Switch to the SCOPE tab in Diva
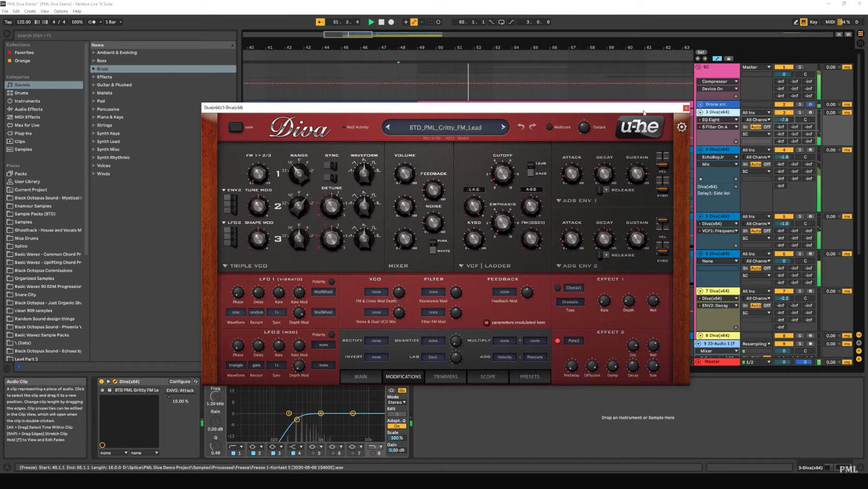 tap(487, 377)
